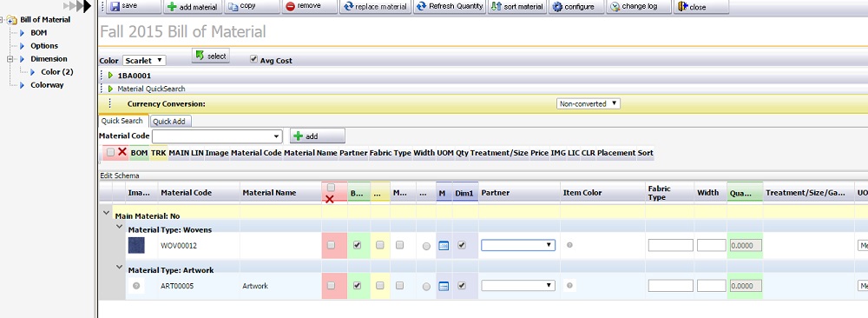Image resolution: width=868 pixels, height=318 pixels.
Task: Click the Item Color icon for ART00005
Action: [x=569, y=286]
